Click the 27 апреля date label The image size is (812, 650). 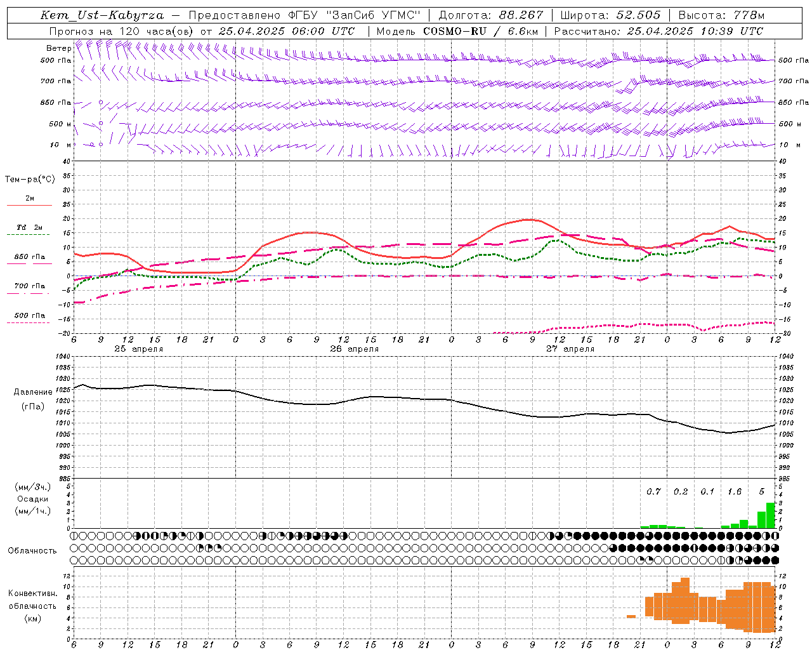[x=570, y=349]
